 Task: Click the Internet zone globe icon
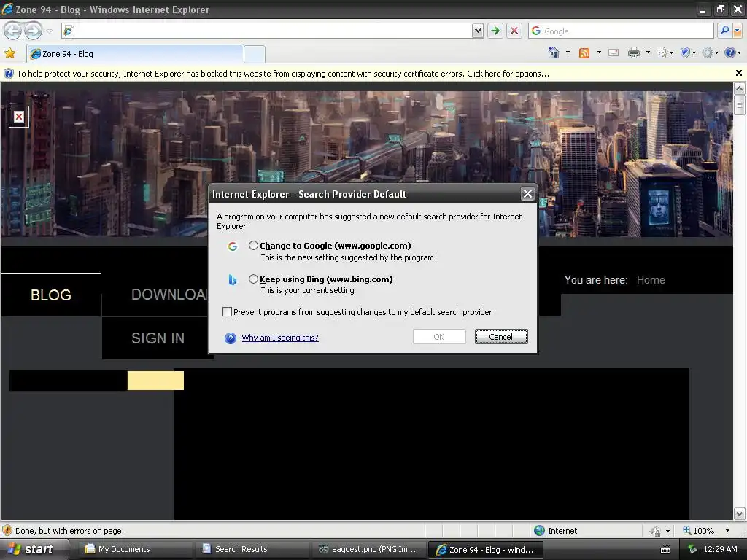tap(539, 531)
